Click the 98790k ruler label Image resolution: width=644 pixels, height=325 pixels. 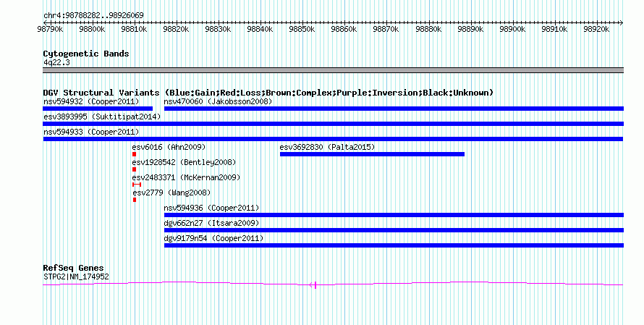coord(50,29)
